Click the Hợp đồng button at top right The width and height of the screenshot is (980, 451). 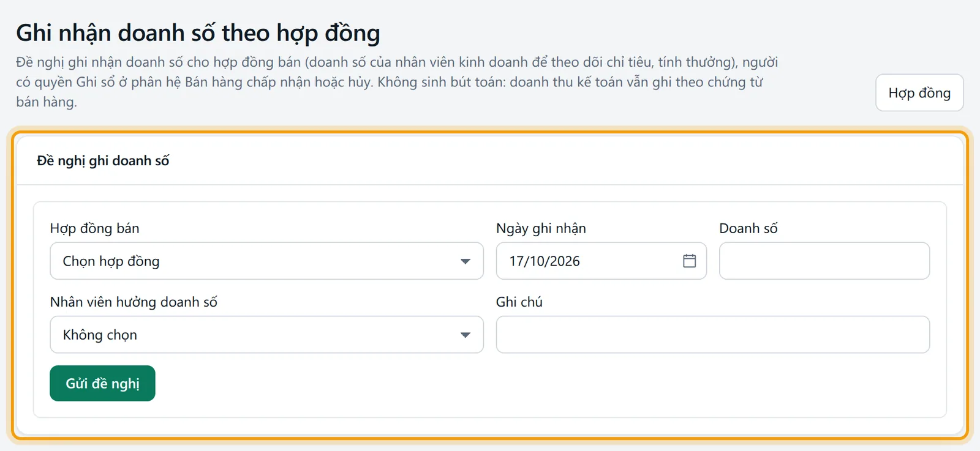919,92
